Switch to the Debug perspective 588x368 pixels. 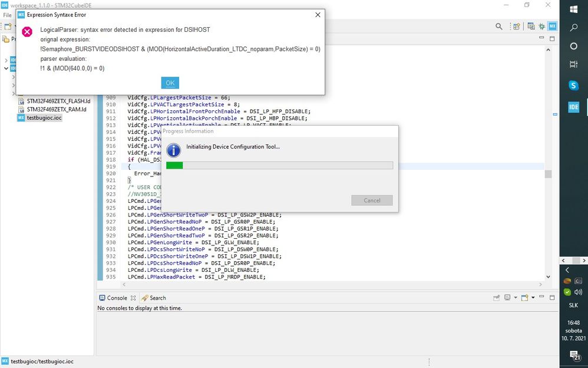click(542, 27)
